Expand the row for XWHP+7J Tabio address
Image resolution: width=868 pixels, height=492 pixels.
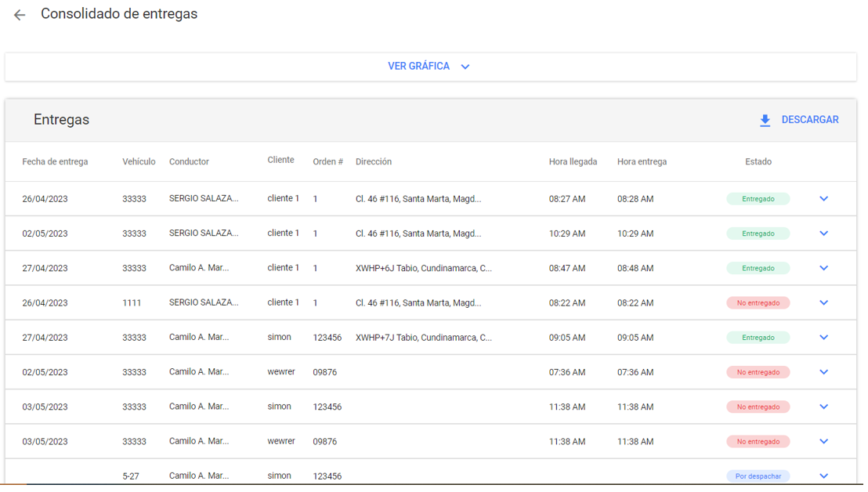click(x=823, y=338)
